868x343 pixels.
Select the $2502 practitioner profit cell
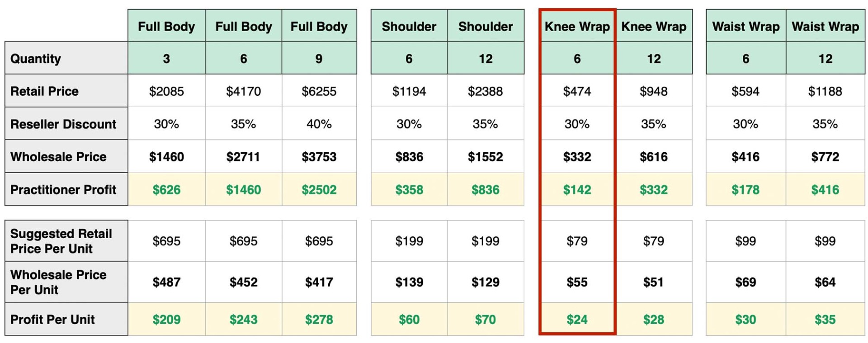(319, 189)
